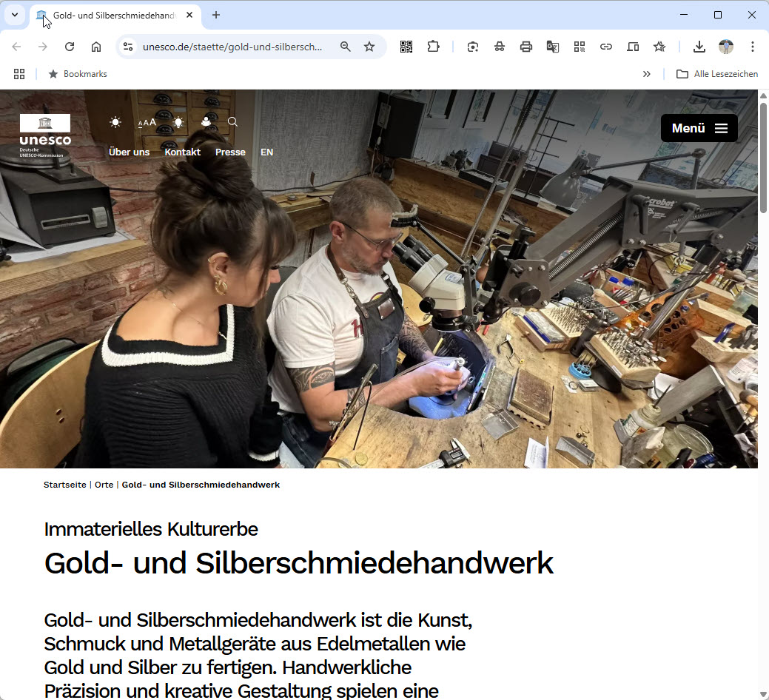The height and width of the screenshot is (700, 769).
Task: Open the Über uns menu item
Action: (x=129, y=152)
